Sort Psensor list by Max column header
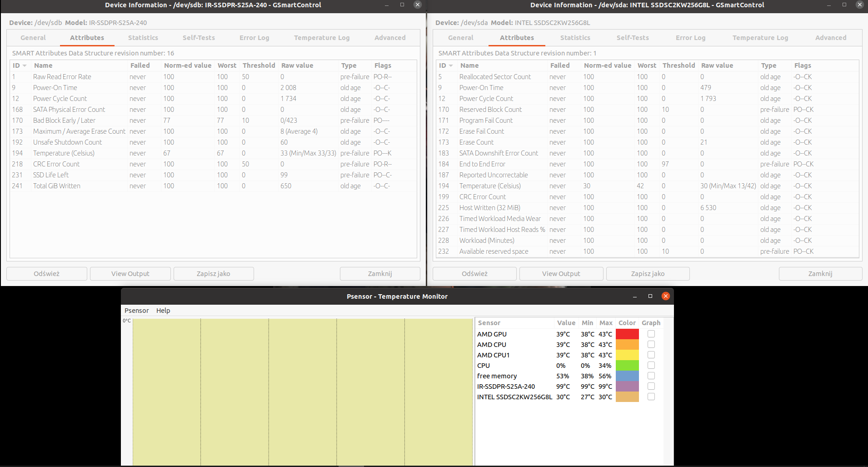This screenshot has width=868, height=467. (x=606, y=323)
